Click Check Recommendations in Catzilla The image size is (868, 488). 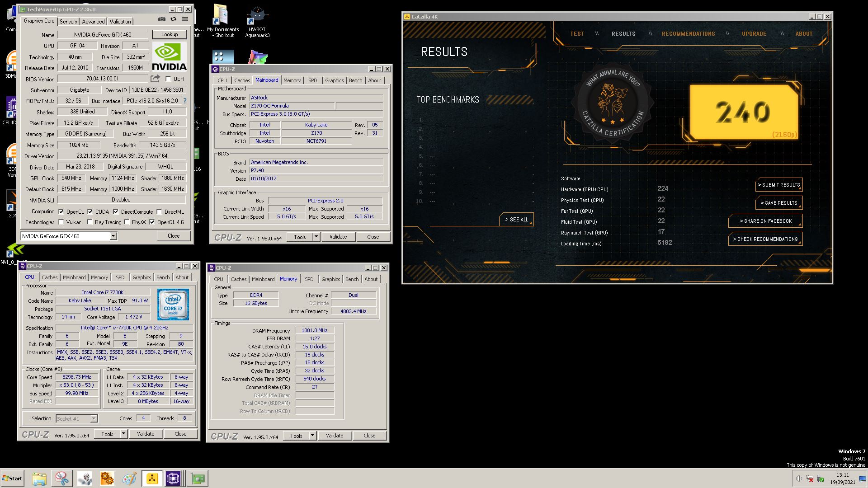point(765,239)
